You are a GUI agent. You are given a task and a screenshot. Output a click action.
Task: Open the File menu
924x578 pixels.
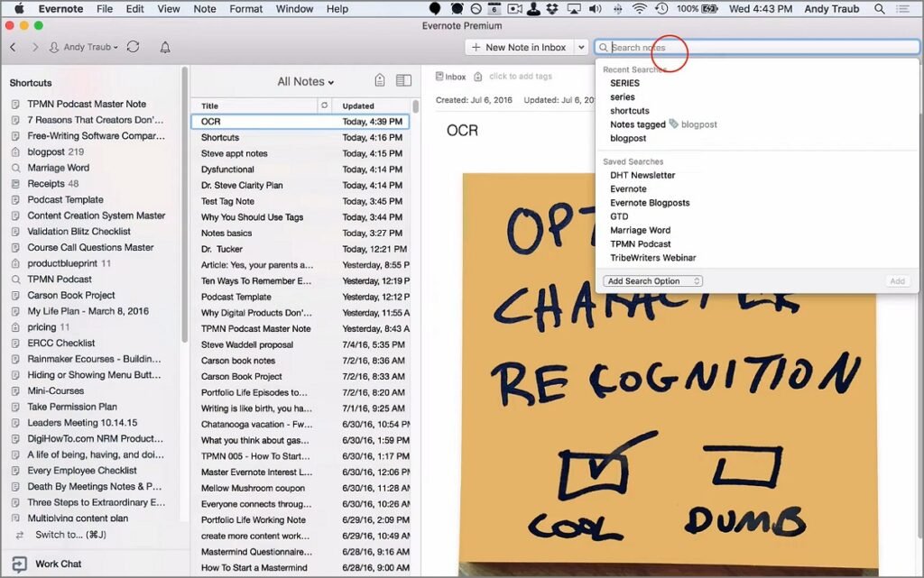pyautogui.click(x=105, y=9)
